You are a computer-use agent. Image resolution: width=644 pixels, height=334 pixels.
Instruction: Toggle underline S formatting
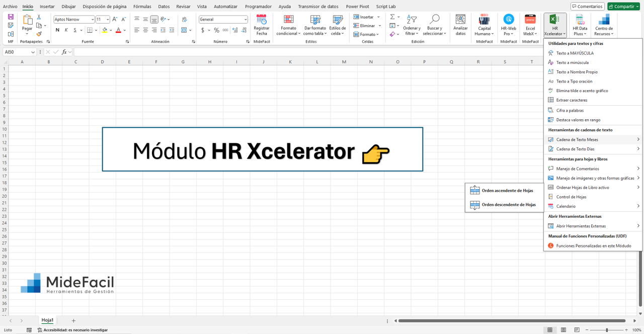tap(75, 30)
